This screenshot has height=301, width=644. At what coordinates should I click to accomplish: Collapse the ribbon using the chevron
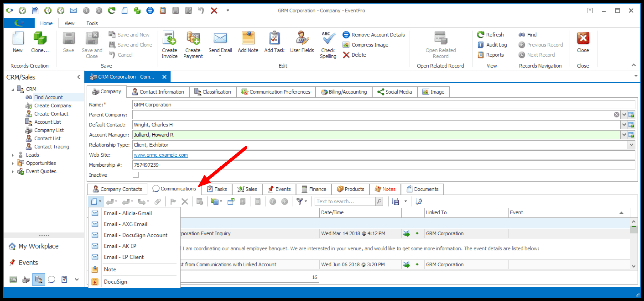(x=633, y=65)
